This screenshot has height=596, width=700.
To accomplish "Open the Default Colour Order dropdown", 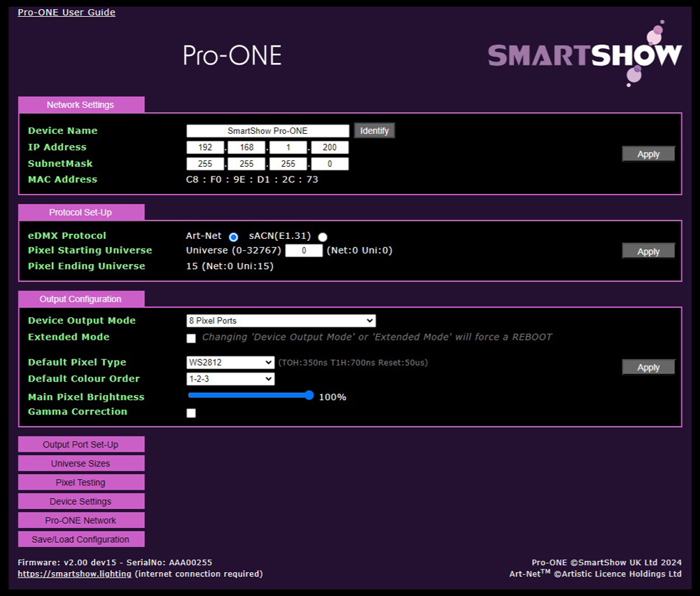I will [x=230, y=379].
